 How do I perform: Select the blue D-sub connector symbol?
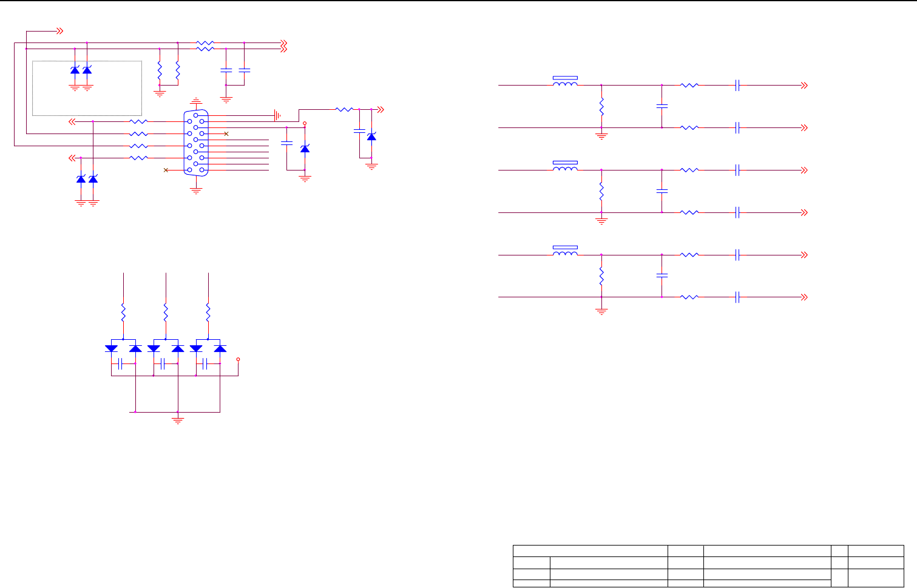click(x=196, y=143)
